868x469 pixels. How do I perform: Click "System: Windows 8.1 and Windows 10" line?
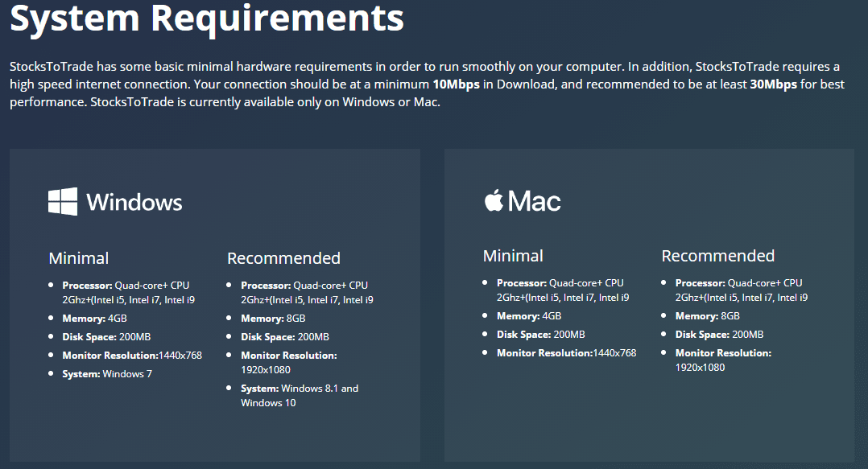(300, 396)
